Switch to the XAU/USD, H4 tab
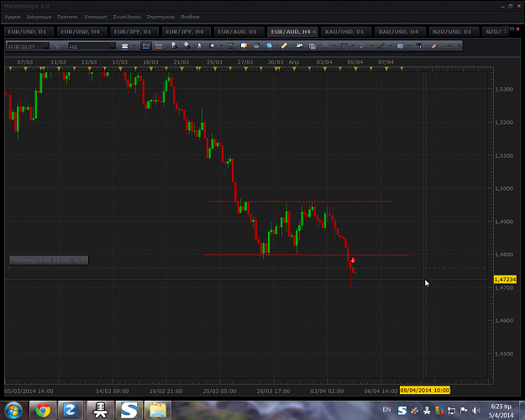Viewport: 525px width, 420px height. tap(398, 32)
